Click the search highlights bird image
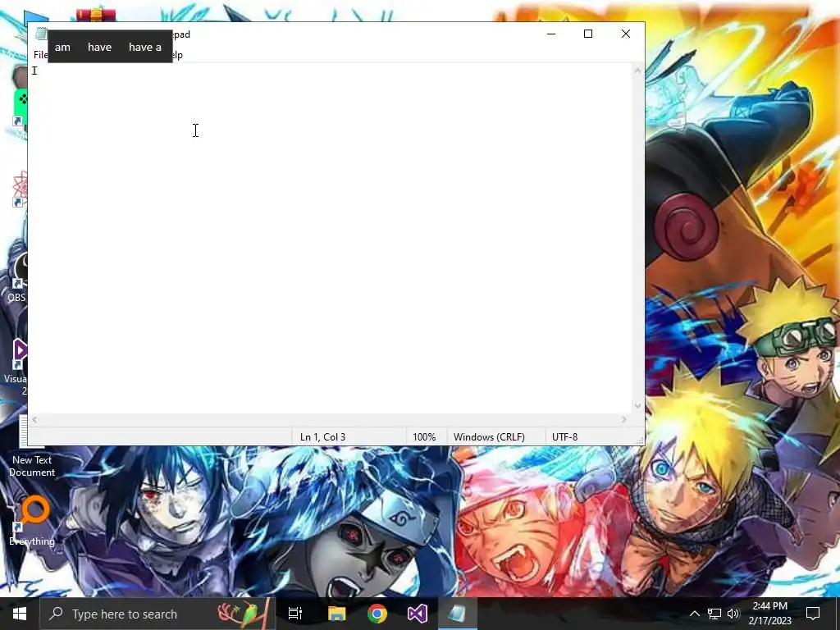 pos(242,614)
